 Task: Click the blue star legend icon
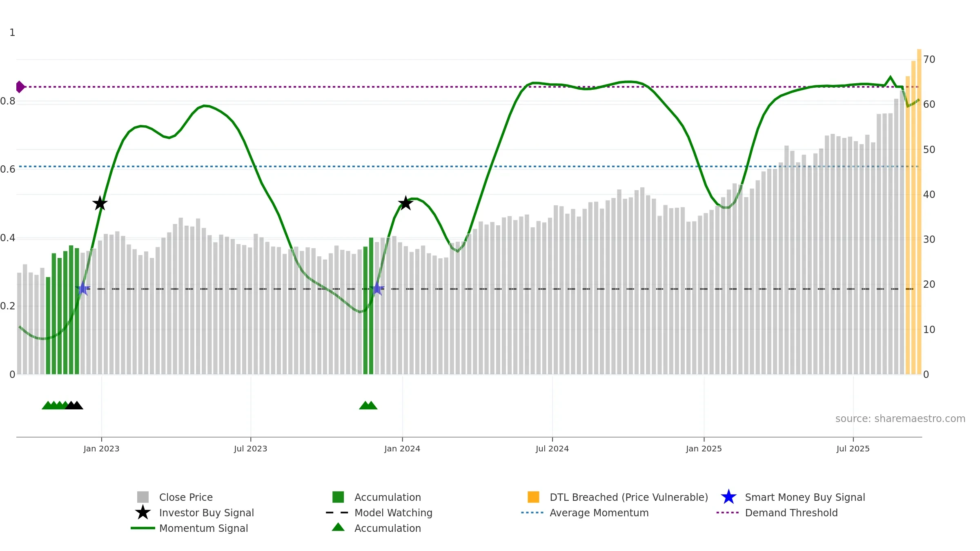pyautogui.click(x=728, y=497)
